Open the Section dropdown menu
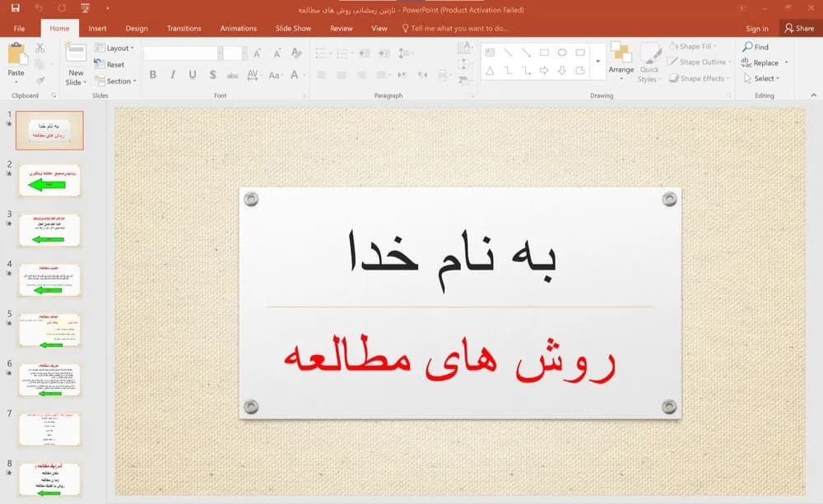Image resolution: width=823 pixels, height=504 pixels. [115, 81]
